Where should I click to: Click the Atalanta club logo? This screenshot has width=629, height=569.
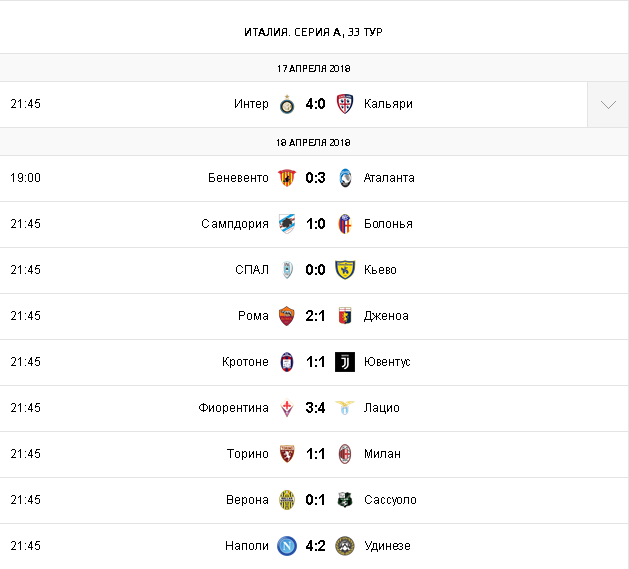point(345,178)
